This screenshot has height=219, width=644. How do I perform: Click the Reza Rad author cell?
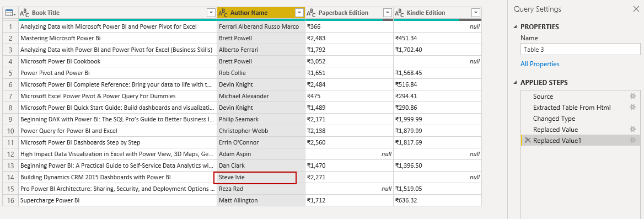tap(261, 189)
